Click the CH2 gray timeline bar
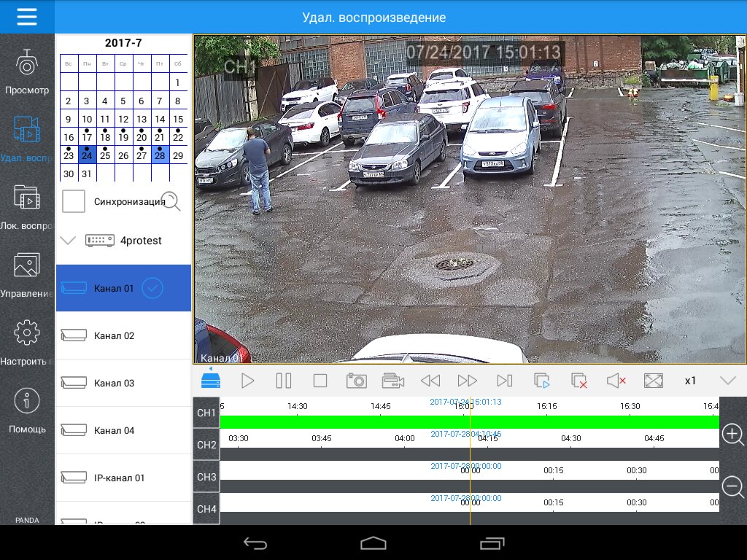Screen dimensions: 747x560 469,454
